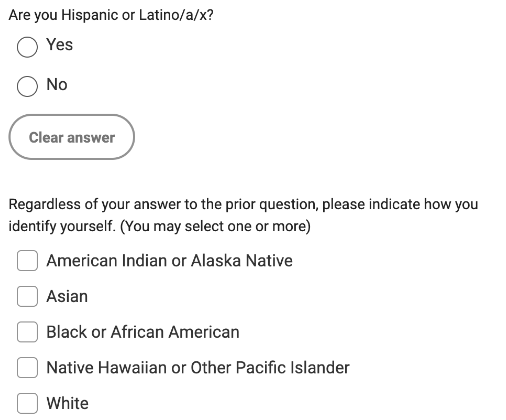This screenshot has width=506, height=420.
Task: Click the 'Asian' label text
Action: tap(67, 296)
